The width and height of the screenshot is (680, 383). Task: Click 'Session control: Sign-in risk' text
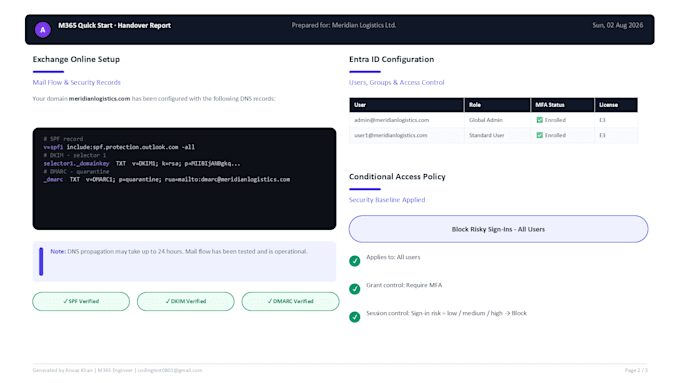[446, 313]
